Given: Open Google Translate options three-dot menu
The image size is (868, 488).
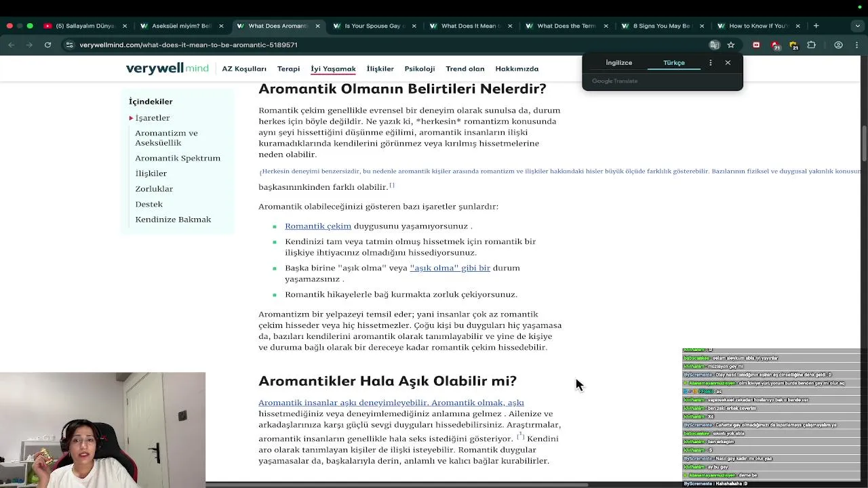Looking at the screenshot, I should (x=710, y=62).
